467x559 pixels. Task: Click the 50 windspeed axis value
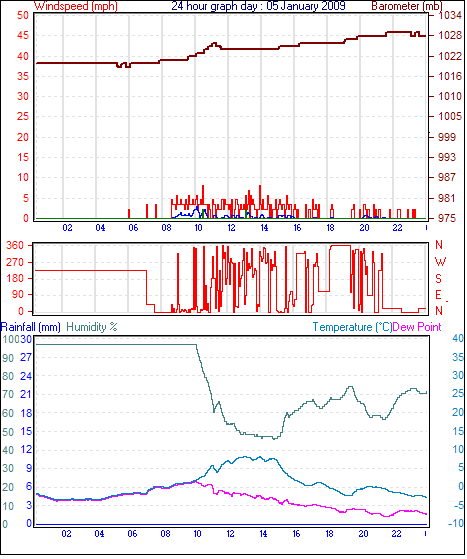click(x=23, y=15)
